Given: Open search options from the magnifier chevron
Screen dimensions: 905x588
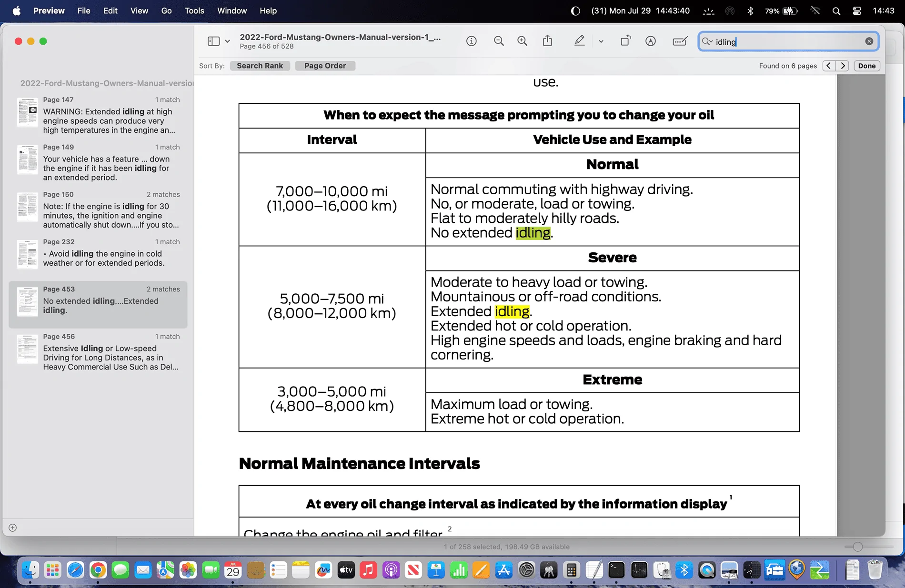Looking at the screenshot, I should [707, 42].
